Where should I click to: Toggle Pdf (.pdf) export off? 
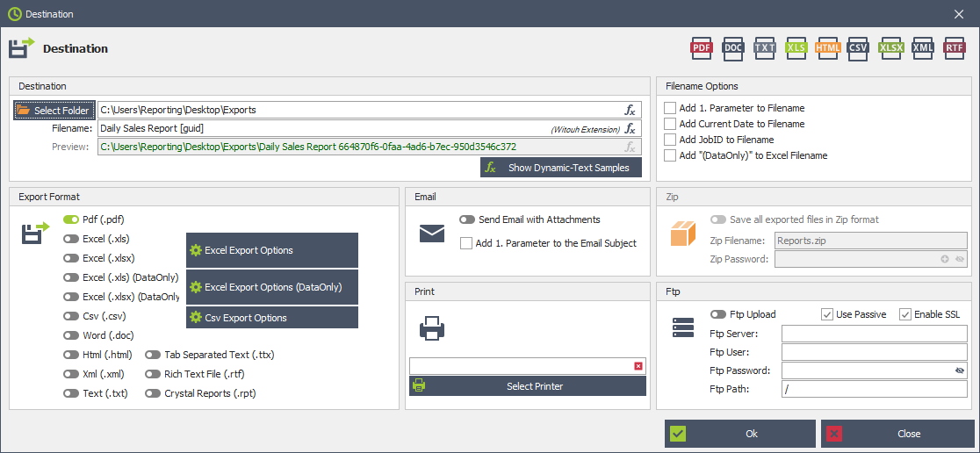[x=71, y=220]
